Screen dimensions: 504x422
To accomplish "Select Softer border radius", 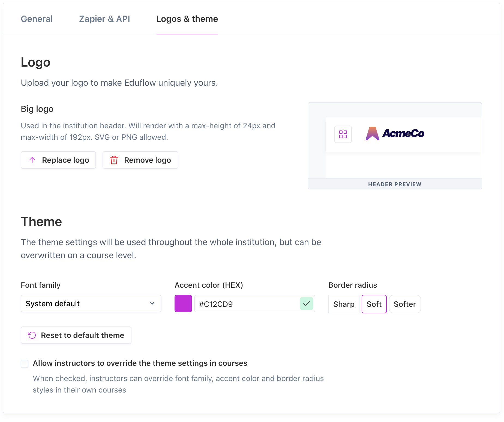I will click(x=405, y=304).
